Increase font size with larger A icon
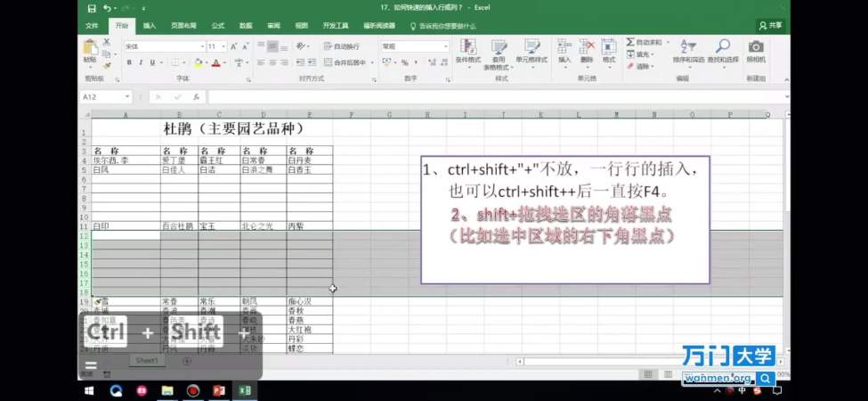 tap(233, 46)
